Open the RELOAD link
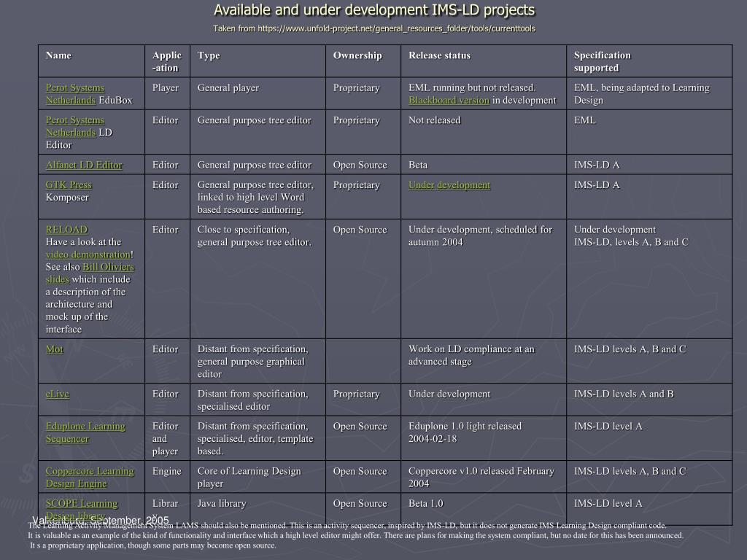 coord(66,230)
